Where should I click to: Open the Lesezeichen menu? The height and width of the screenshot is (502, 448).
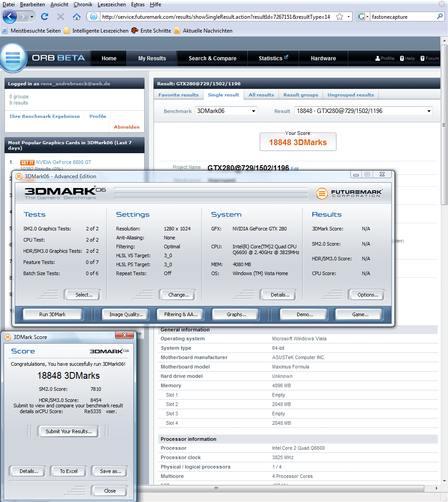pyautogui.click(x=112, y=4)
